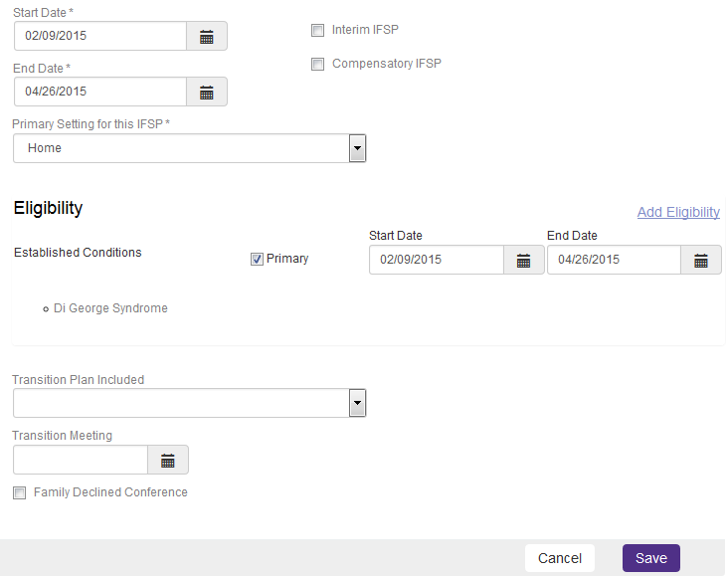The width and height of the screenshot is (728, 576).
Task: Focus the IFSP End Date text field
Action: point(100,92)
